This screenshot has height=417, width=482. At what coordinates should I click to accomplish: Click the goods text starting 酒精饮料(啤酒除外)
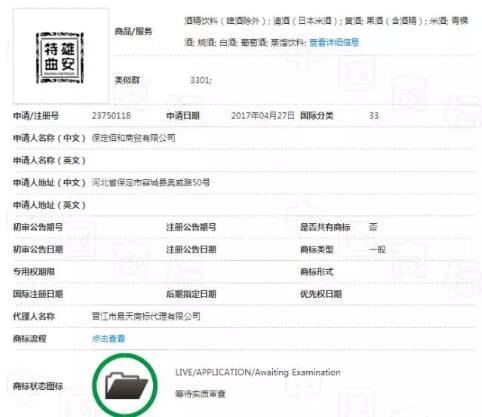[x=327, y=31]
